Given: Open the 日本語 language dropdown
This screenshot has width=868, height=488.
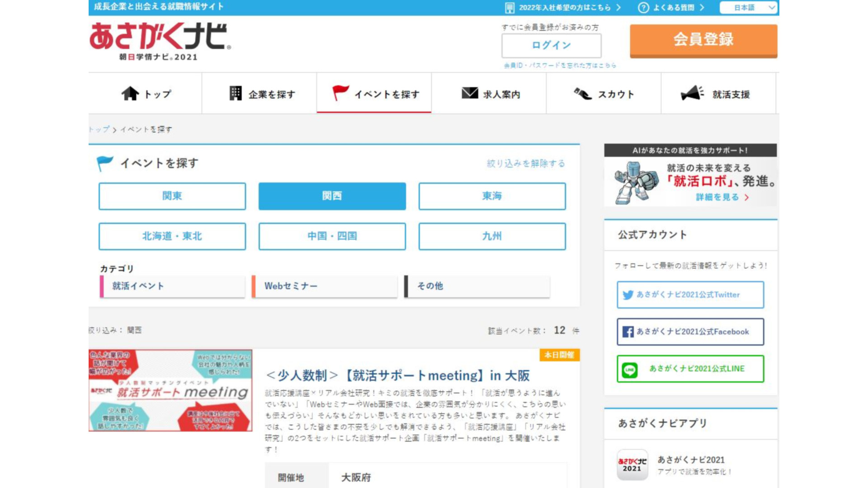Looking at the screenshot, I should (748, 8).
